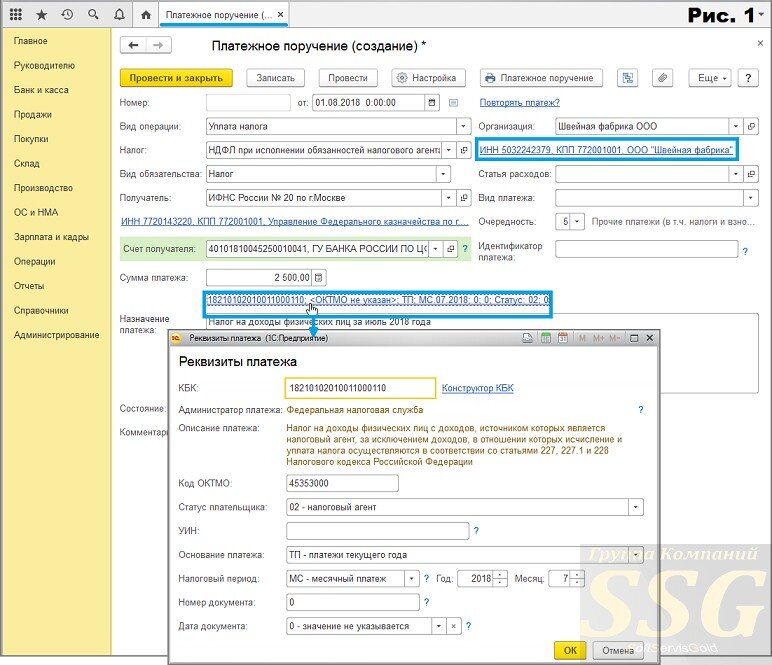Clear the Дата документа value
This screenshot has height=665, width=772.
coord(453,626)
